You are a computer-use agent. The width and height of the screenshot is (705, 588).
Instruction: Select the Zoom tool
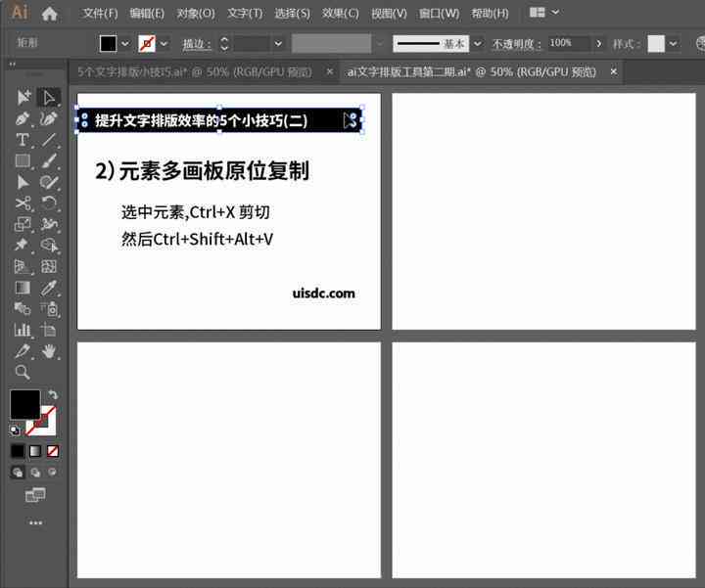coord(23,372)
